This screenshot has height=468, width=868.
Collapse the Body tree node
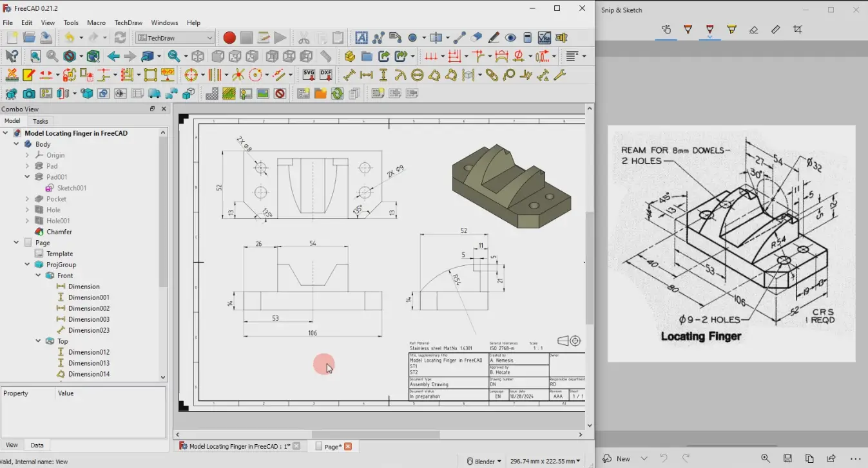click(x=16, y=144)
